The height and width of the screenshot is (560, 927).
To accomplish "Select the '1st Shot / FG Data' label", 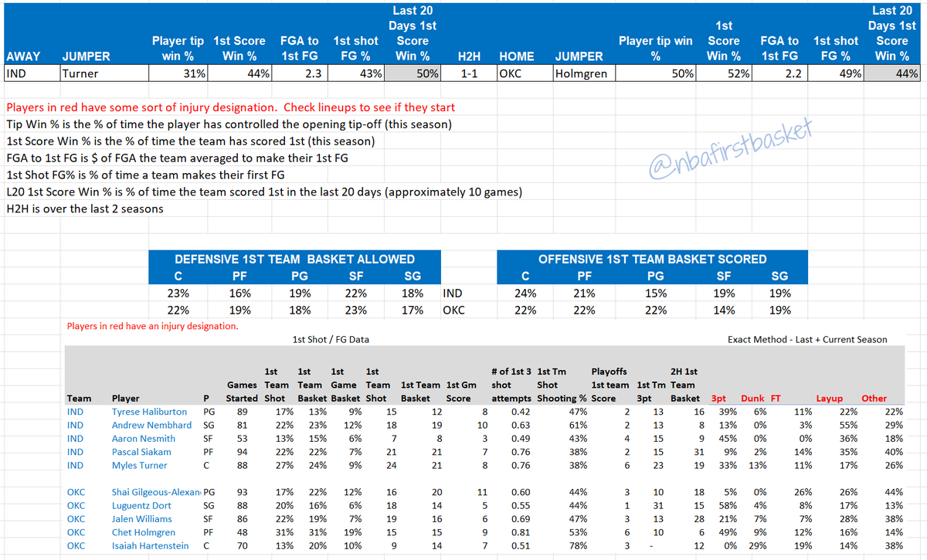I will coord(330,340).
